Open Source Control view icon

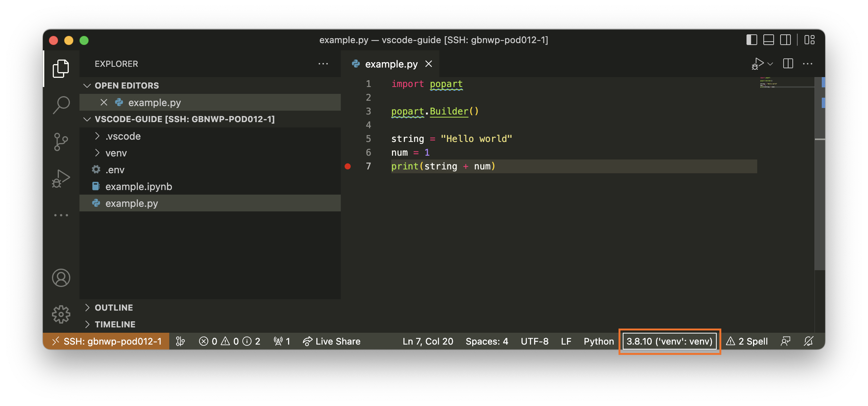click(61, 142)
